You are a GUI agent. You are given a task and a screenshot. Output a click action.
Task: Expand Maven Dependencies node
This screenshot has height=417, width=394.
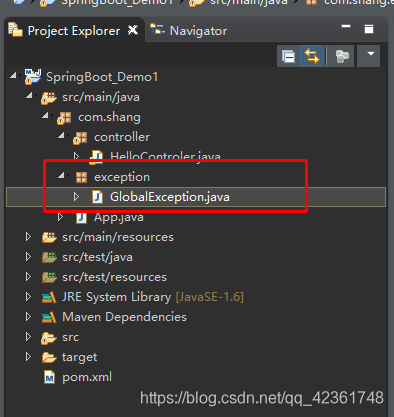tap(28, 317)
